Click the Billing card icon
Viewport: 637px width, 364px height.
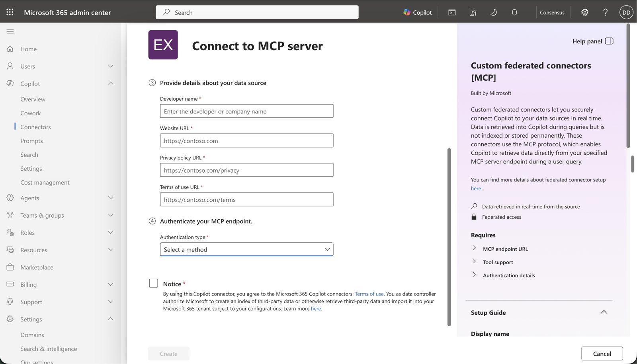[10, 284]
